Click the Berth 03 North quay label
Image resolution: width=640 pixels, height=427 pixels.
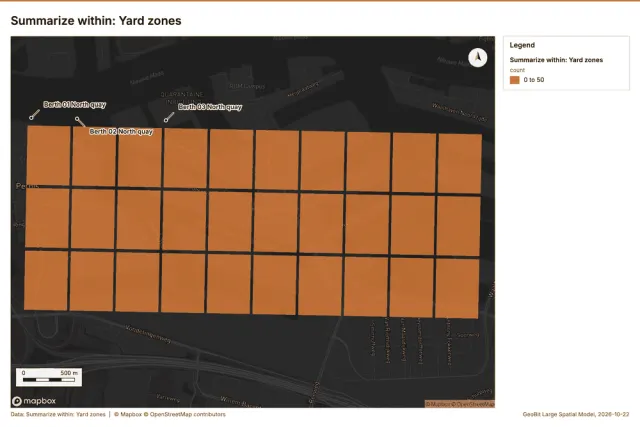pos(210,107)
